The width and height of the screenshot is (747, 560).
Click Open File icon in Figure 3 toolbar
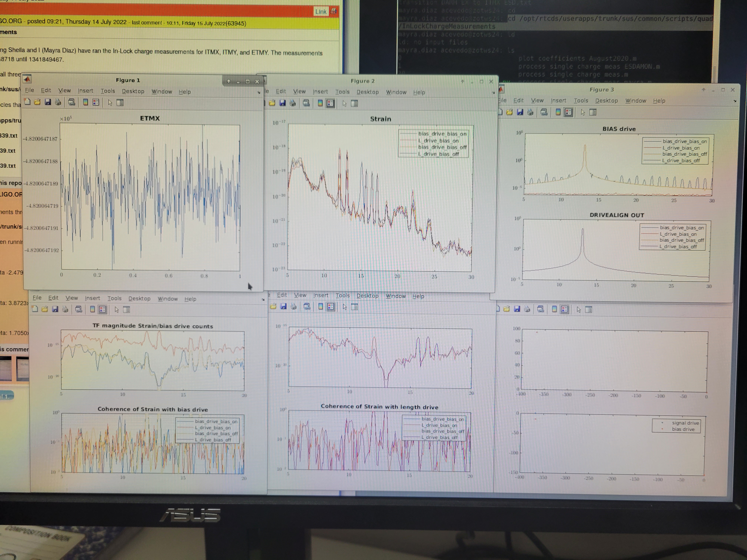tap(509, 112)
